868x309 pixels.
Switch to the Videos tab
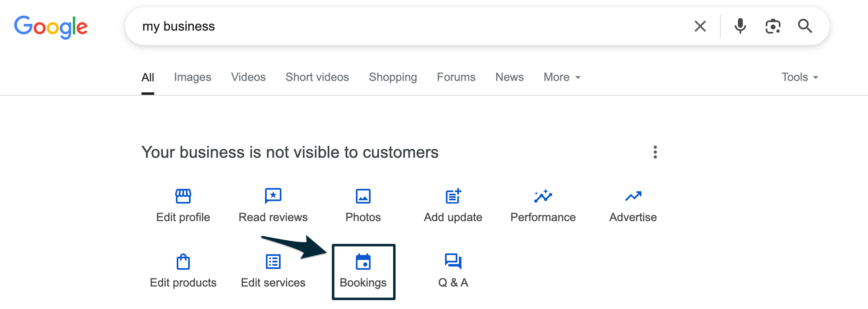[248, 77]
